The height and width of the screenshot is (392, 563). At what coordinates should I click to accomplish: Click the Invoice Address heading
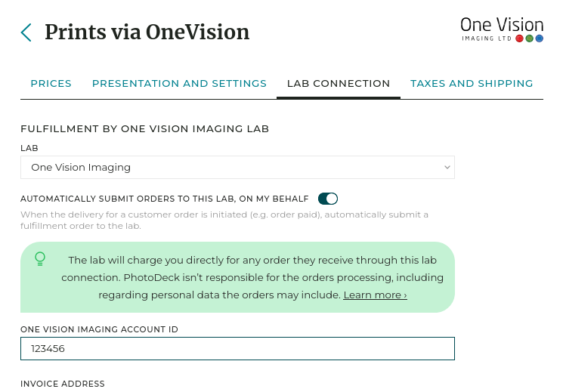(63, 384)
